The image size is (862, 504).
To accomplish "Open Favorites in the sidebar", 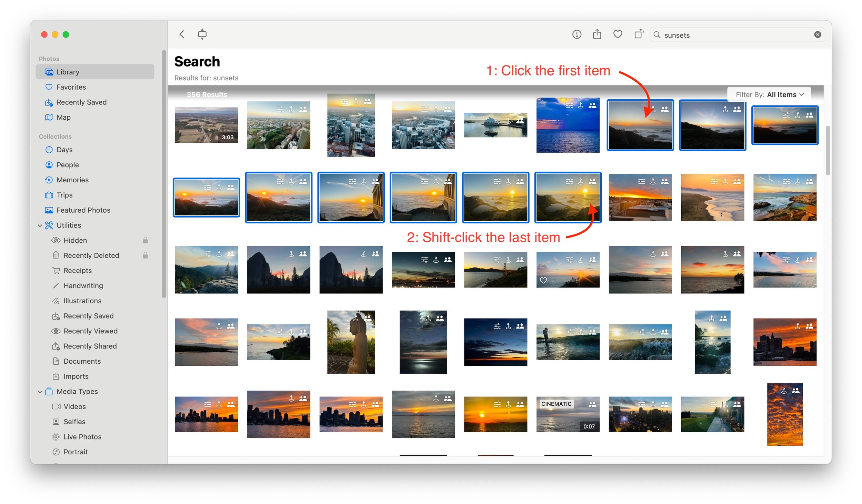I will point(71,87).
